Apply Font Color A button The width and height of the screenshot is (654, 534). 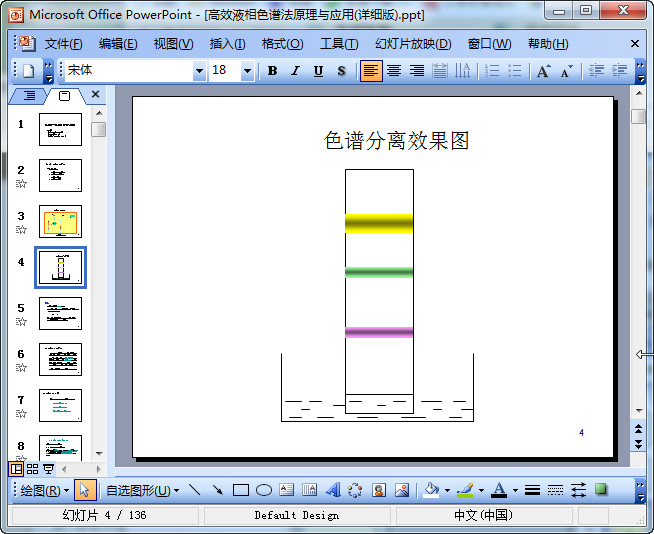point(499,490)
